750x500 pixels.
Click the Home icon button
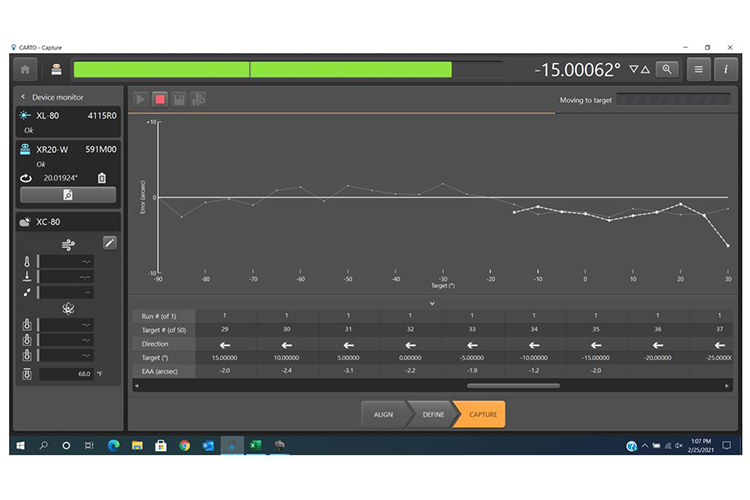(24, 69)
